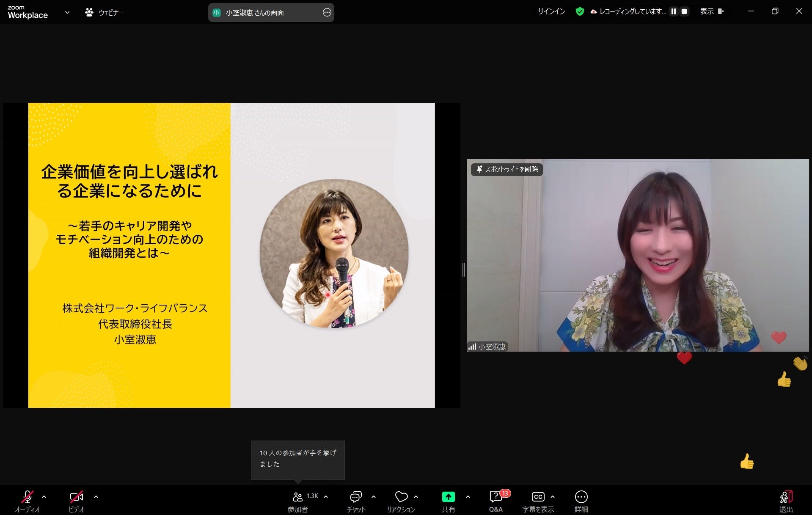Click the divider handle beside shared screen
The width and height of the screenshot is (812, 515).
[x=464, y=270]
